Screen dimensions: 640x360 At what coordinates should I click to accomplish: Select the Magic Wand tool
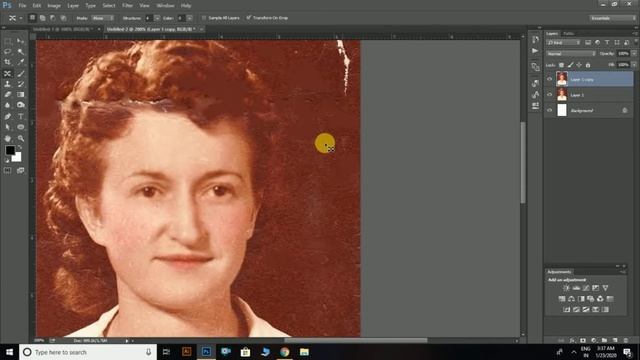(20, 52)
